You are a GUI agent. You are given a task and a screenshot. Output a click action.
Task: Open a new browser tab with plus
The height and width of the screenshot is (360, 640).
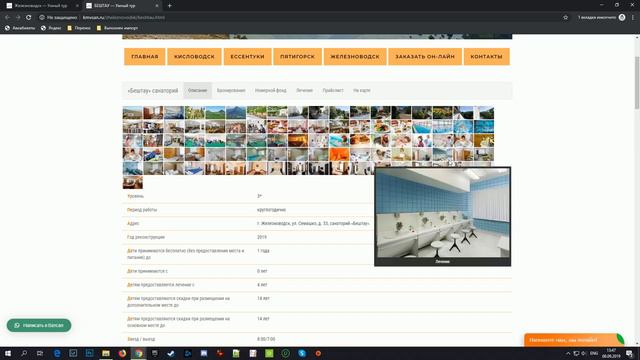coord(169,6)
